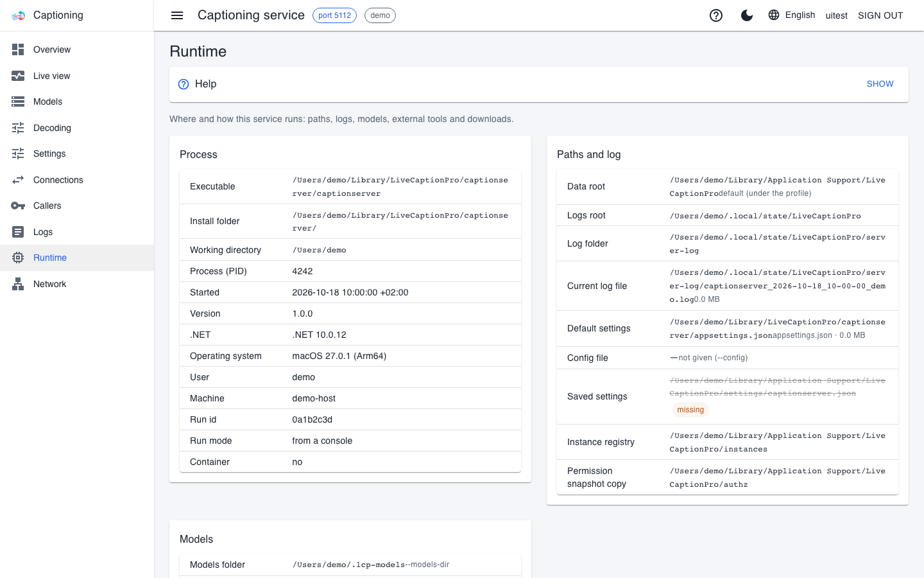The height and width of the screenshot is (578, 924).
Task: Click Config file not given text
Action: point(713,358)
